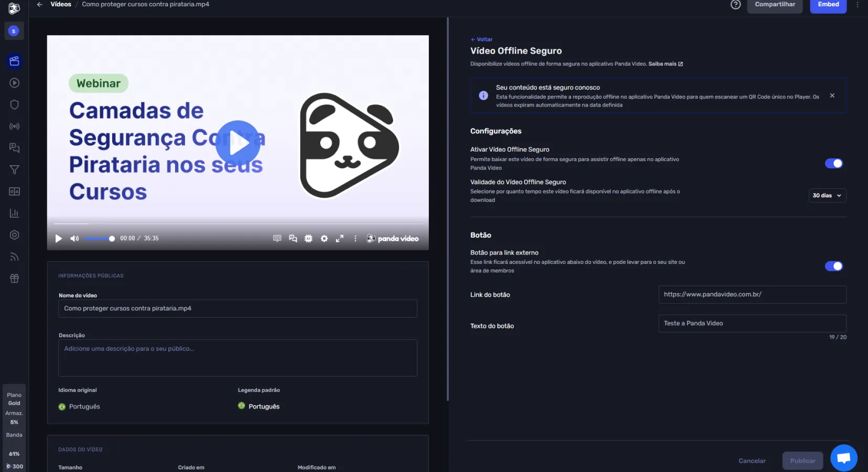The width and height of the screenshot is (868, 472).
Task: Click the left panel vertical scrollbar
Action: (x=448, y=210)
